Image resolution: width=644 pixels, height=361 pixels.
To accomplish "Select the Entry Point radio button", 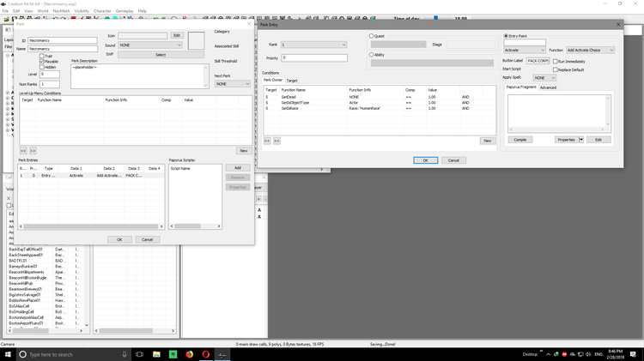I will (x=506, y=36).
